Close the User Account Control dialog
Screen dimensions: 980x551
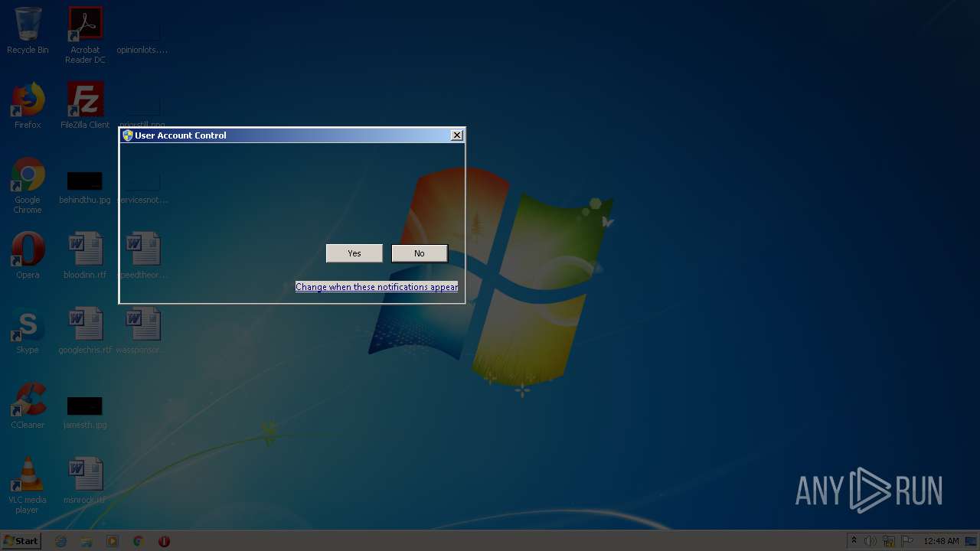point(457,135)
